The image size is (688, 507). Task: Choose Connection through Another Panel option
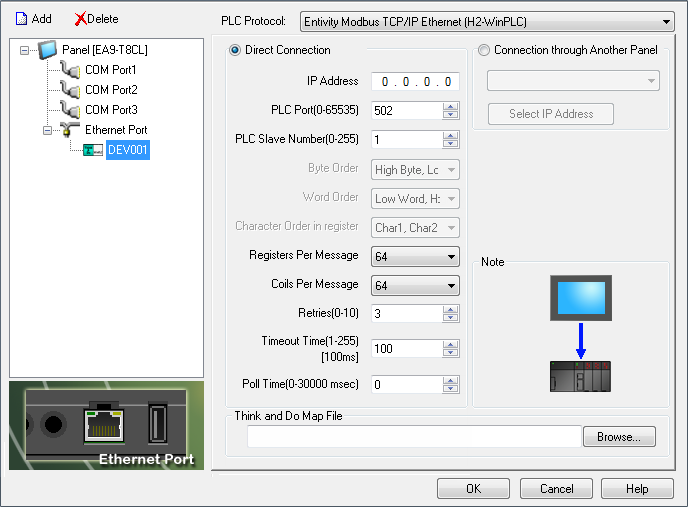click(485, 50)
